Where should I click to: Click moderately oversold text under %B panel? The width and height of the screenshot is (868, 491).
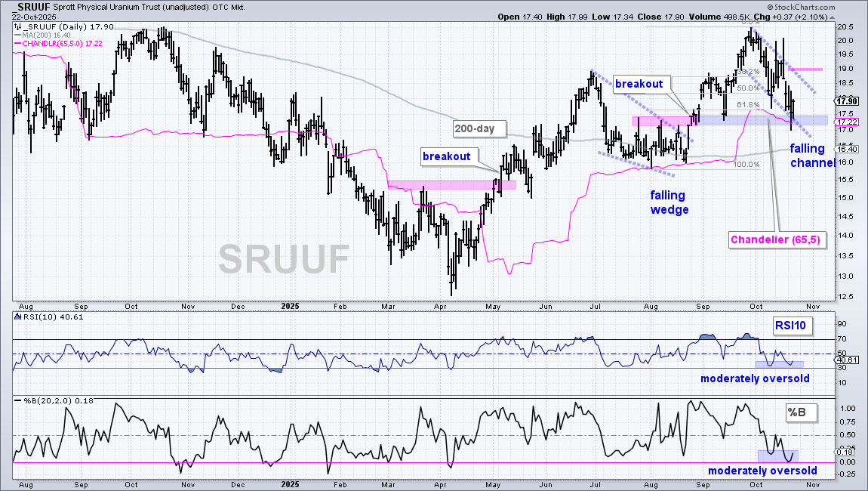pos(762,471)
